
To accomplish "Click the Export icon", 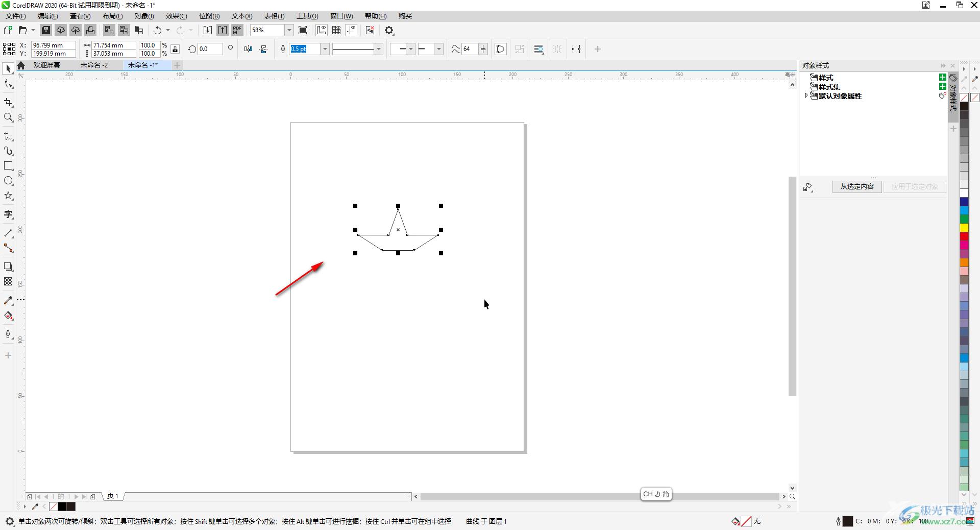I will pyautogui.click(x=223, y=30).
